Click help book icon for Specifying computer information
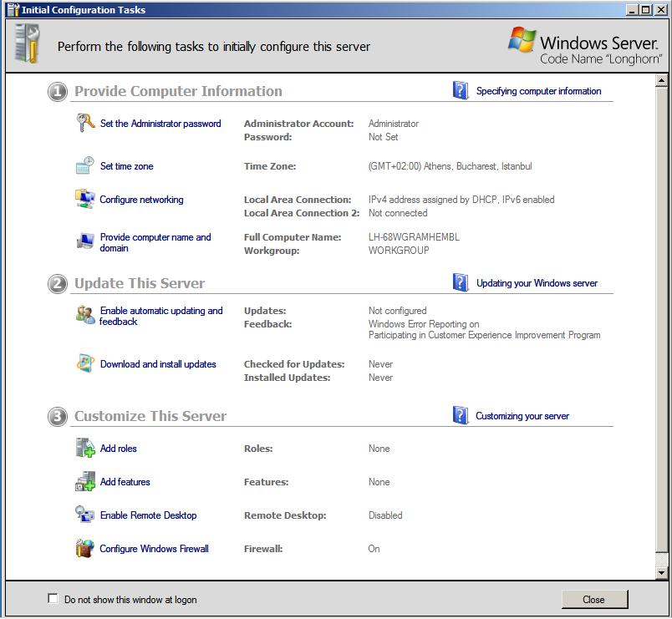672x619 pixels. pyautogui.click(x=461, y=90)
